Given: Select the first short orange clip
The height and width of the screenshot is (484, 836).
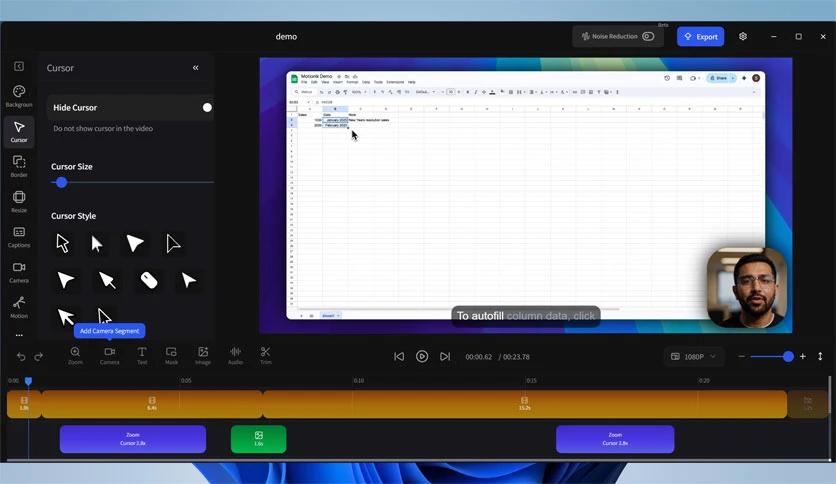Looking at the screenshot, I should click(24, 404).
